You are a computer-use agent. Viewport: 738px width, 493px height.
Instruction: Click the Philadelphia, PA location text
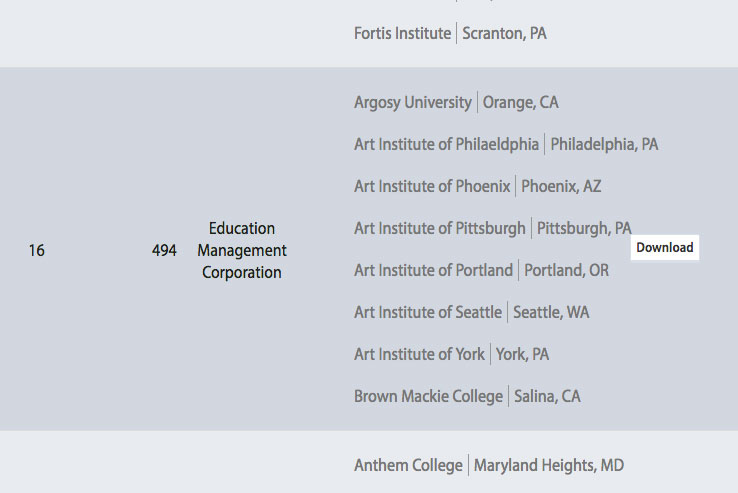click(604, 144)
